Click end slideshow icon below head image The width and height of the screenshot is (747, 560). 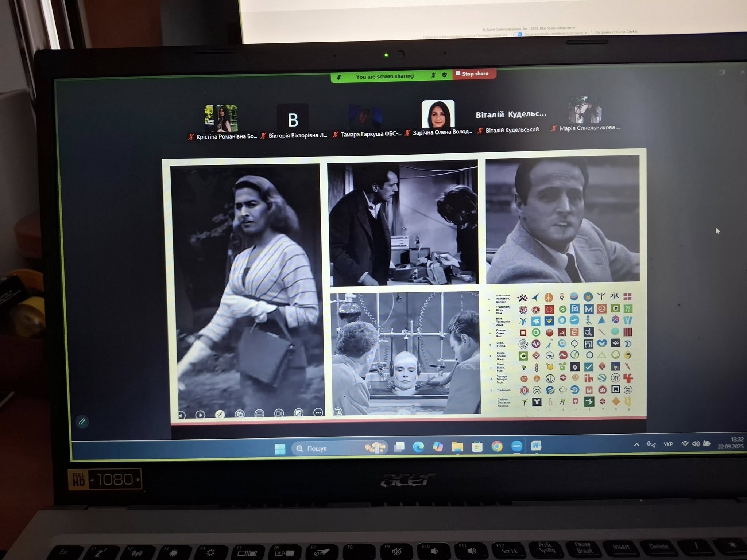point(338,412)
